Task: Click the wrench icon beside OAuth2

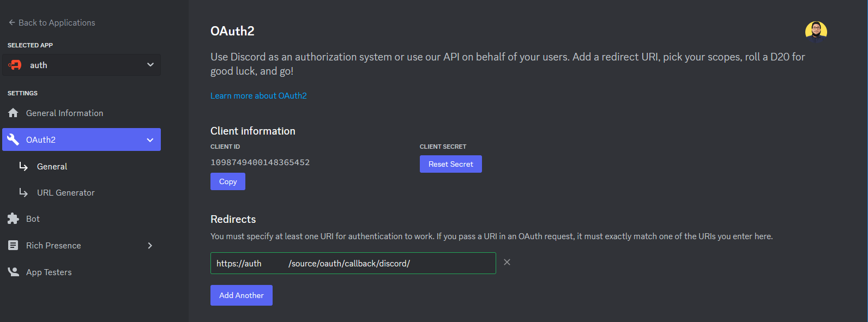Action: click(x=13, y=139)
